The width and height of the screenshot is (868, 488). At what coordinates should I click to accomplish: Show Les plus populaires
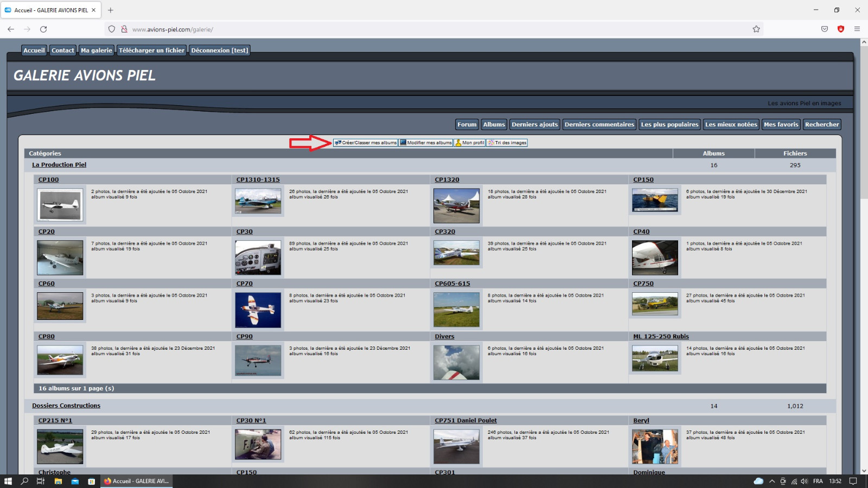pyautogui.click(x=669, y=125)
